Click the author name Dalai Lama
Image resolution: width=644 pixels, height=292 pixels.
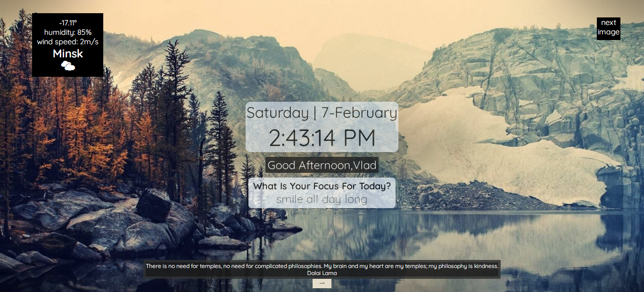coord(322,273)
